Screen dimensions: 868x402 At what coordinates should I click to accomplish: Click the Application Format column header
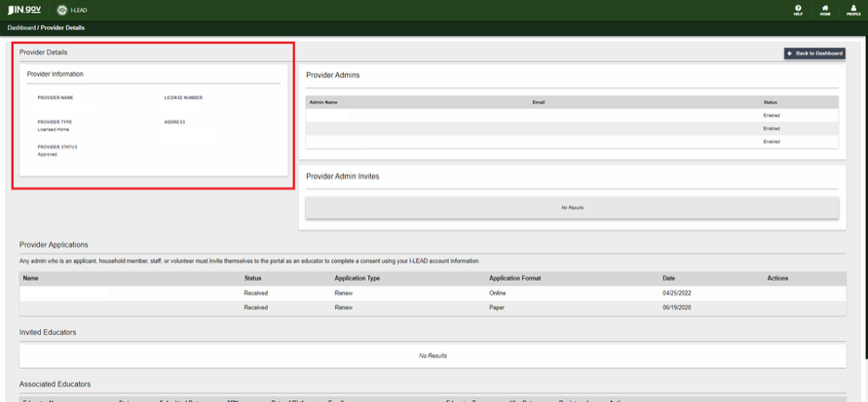tap(515, 278)
